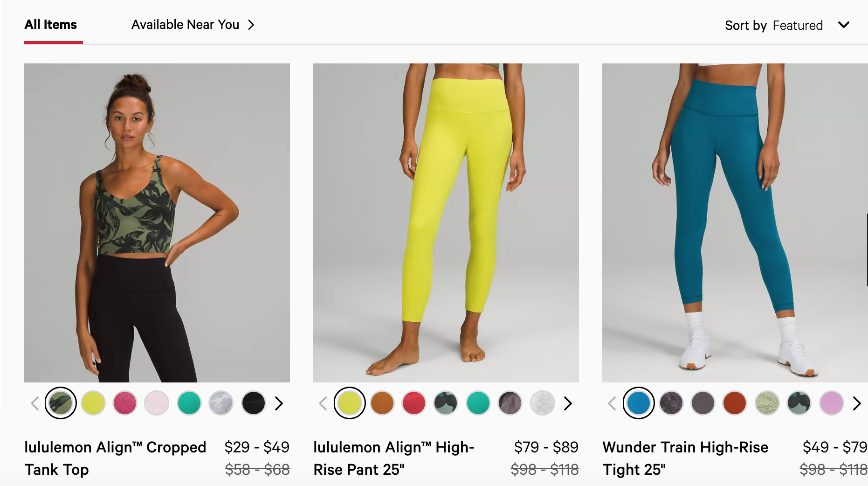Show previous colors for Wunder Train Tight
868x486 pixels.
point(612,403)
